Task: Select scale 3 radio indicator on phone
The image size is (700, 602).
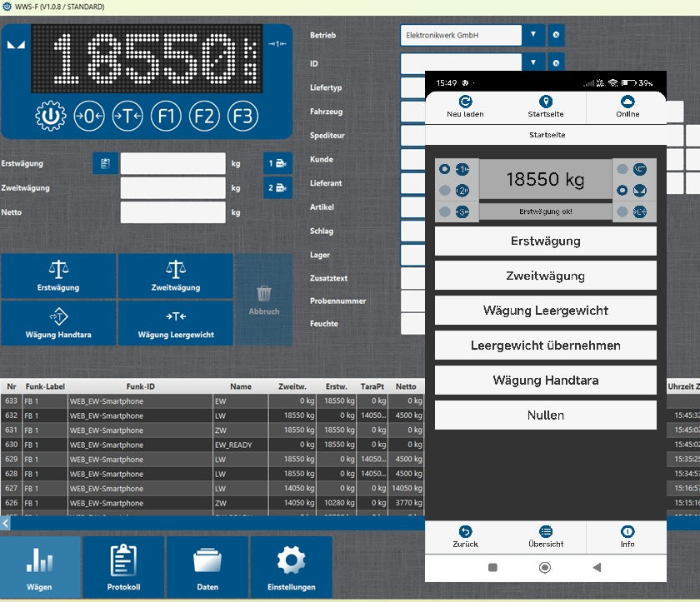Action: pyautogui.click(x=446, y=212)
